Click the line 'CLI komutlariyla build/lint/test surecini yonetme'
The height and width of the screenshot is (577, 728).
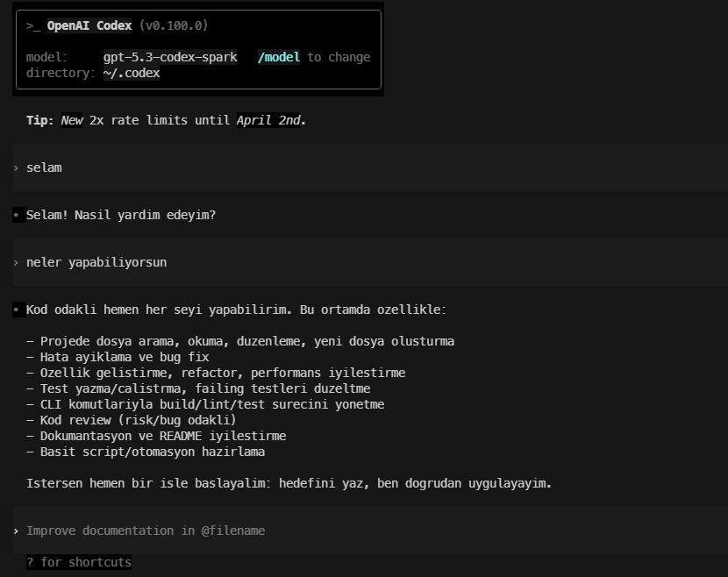[x=205, y=404]
